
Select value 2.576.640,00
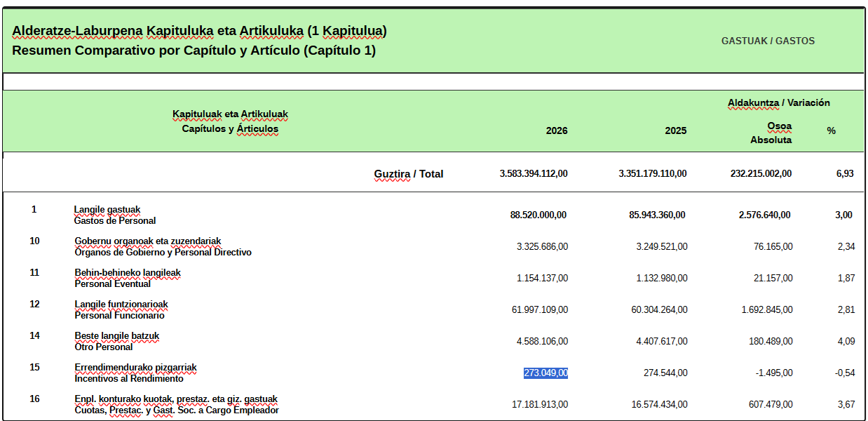pos(764,215)
